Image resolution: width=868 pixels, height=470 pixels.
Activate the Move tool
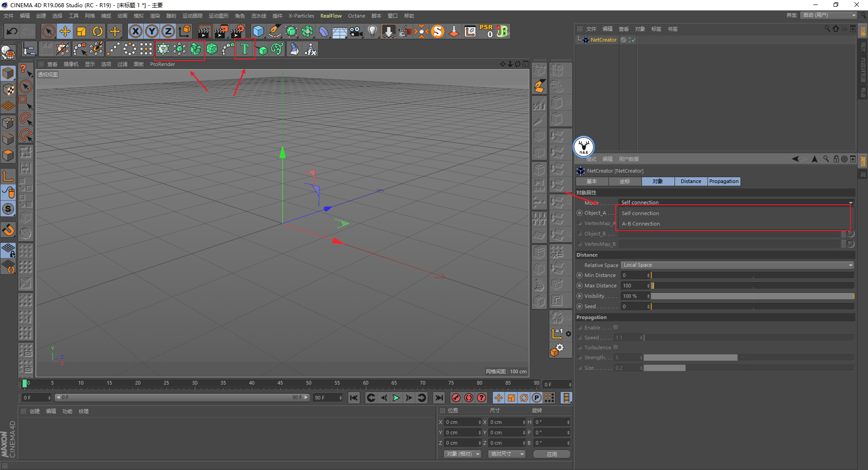coord(65,31)
